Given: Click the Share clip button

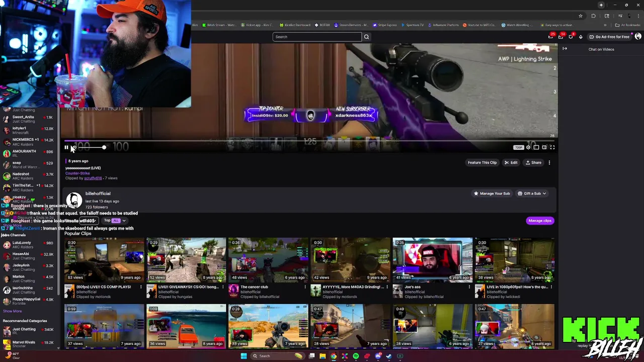Looking at the screenshot, I should coord(533,162).
